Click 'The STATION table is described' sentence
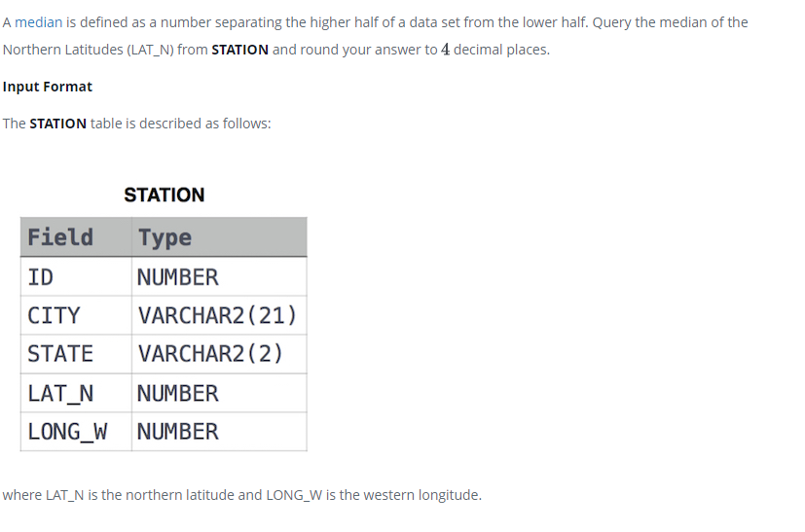 (136, 124)
